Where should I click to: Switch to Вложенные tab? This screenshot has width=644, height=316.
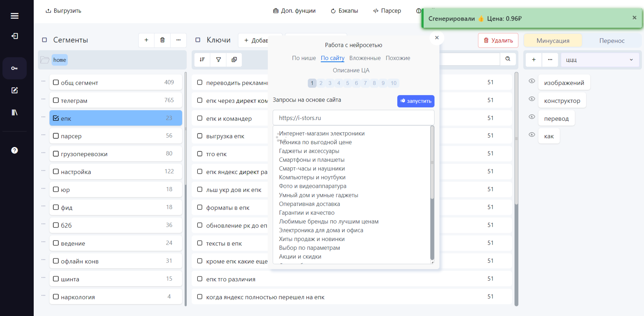365,58
